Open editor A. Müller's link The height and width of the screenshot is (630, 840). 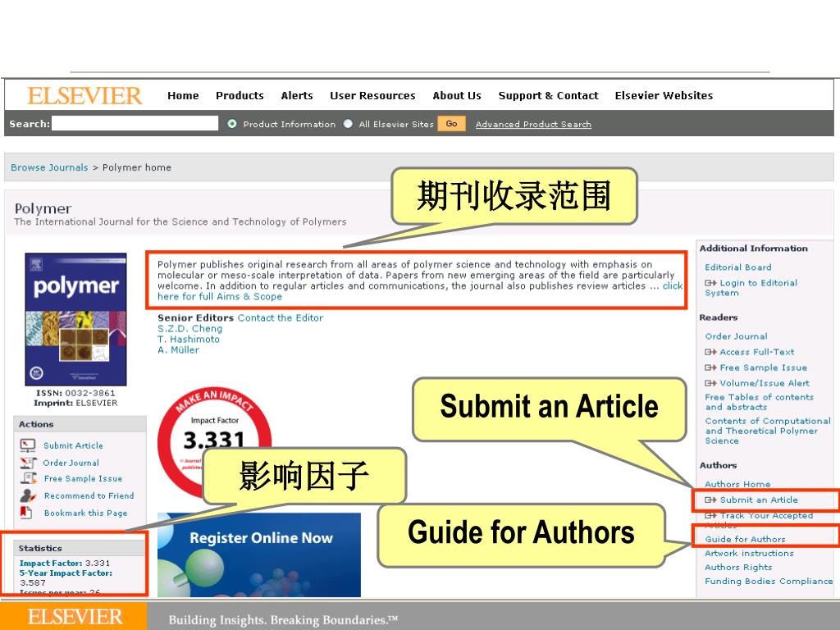[x=178, y=349]
